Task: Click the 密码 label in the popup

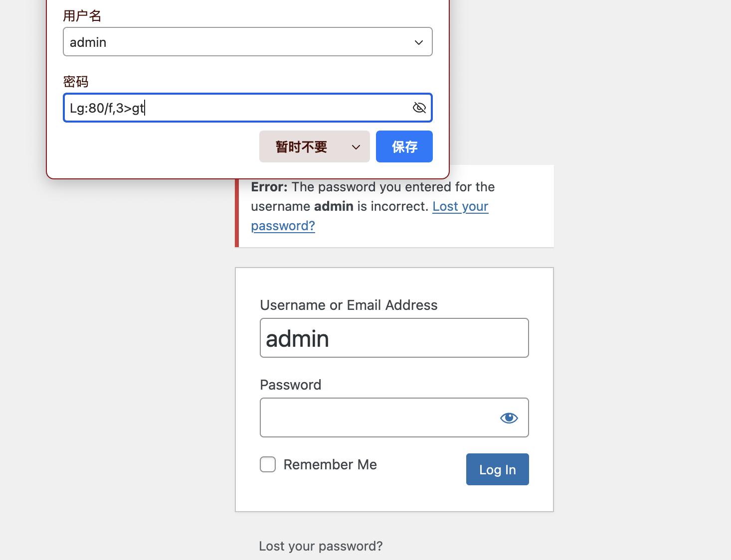Action: tap(76, 82)
